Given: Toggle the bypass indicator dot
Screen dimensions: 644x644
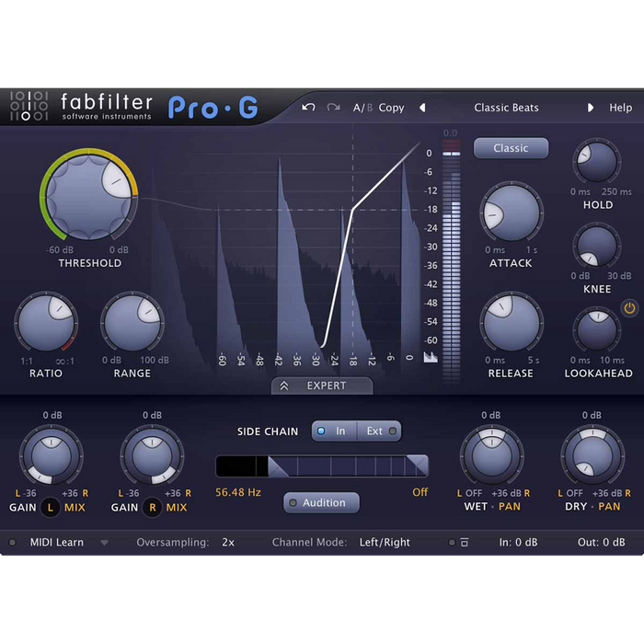Looking at the screenshot, I should tap(452, 543).
